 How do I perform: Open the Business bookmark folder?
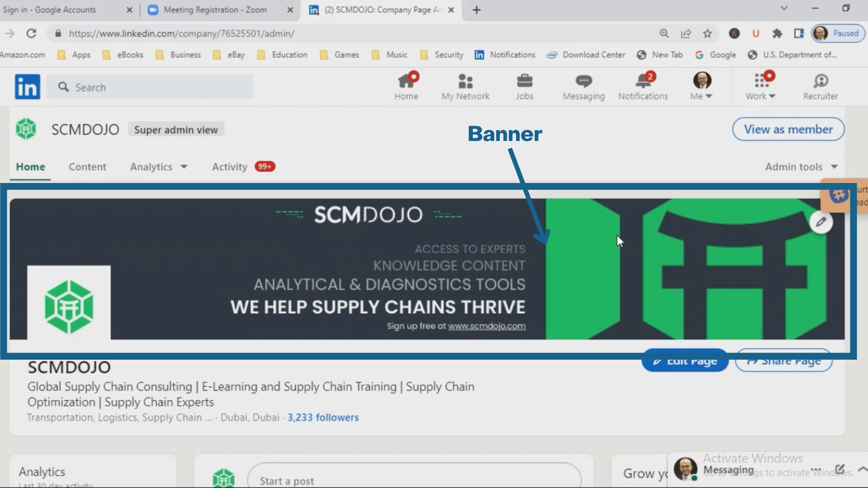coord(178,55)
